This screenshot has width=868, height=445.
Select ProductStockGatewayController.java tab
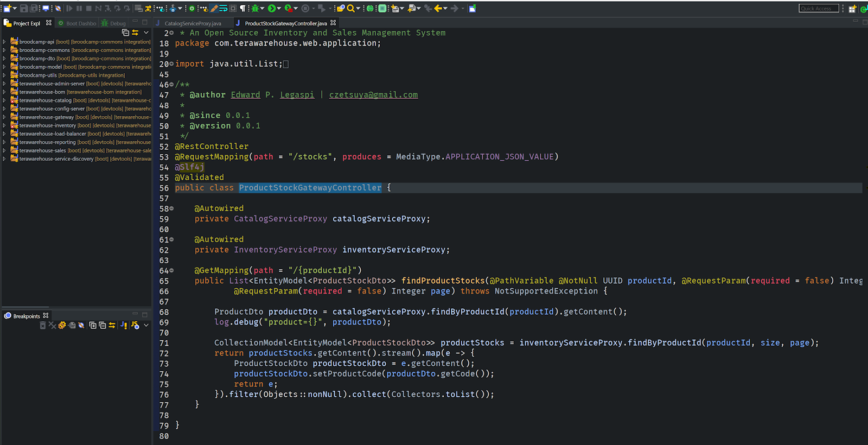click(x=285, y=23)
